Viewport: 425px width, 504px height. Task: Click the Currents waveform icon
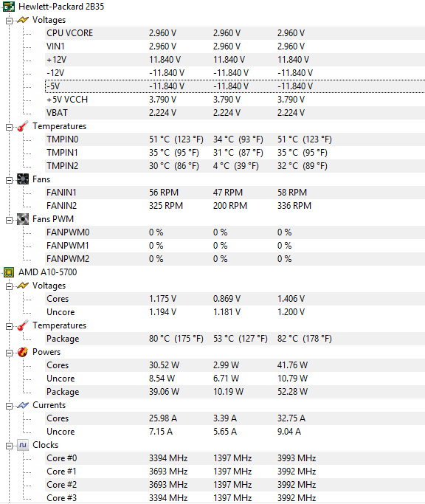(22, 405)
